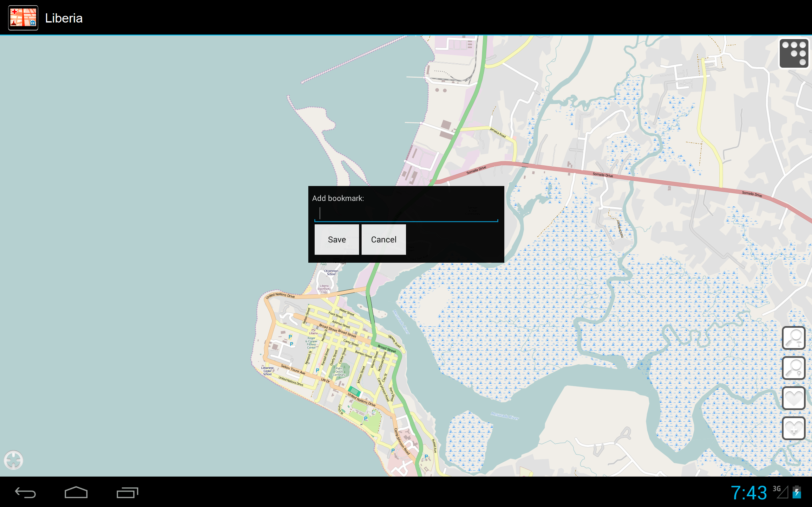Open the zoom search tool on the right
This screenshot has height=507, width=812.
pos(794,338)
